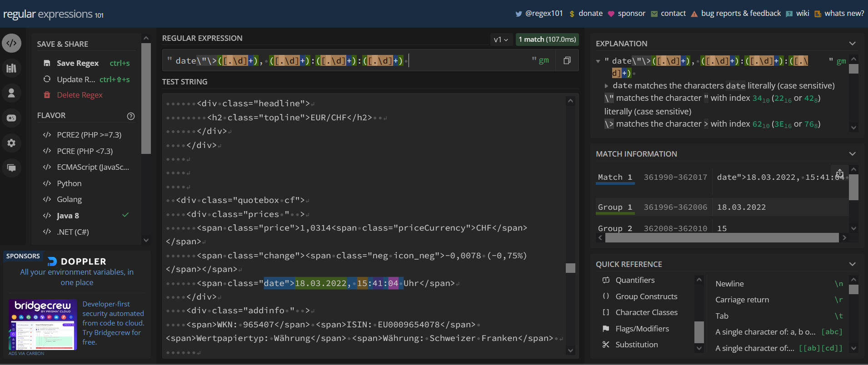Click the Match Information horizontal scrollbar
The height and width of the screenshot is (365, 868).
tap(722, 238)
